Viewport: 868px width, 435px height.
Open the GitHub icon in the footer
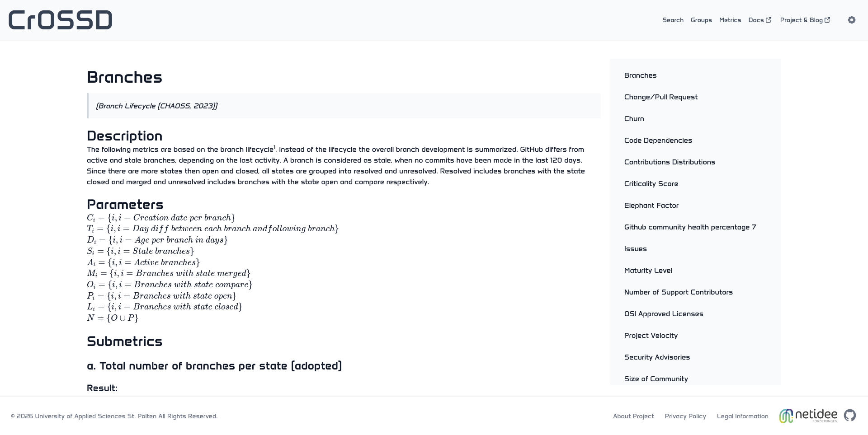click(x=851, y=415)
